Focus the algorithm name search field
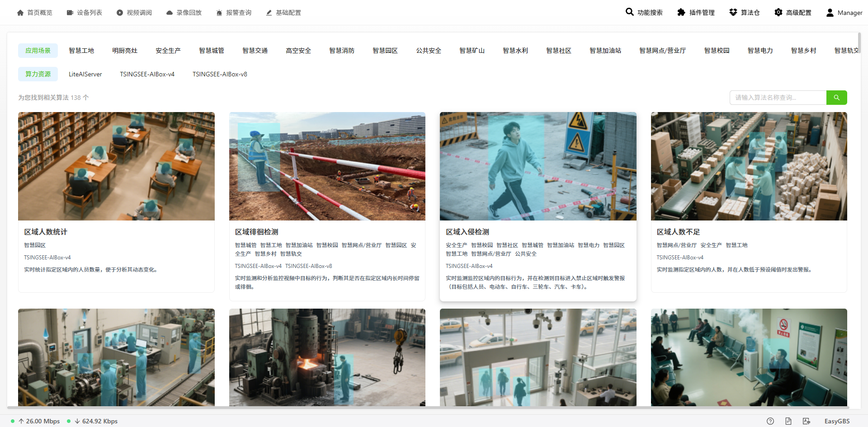 pos(778,98)
